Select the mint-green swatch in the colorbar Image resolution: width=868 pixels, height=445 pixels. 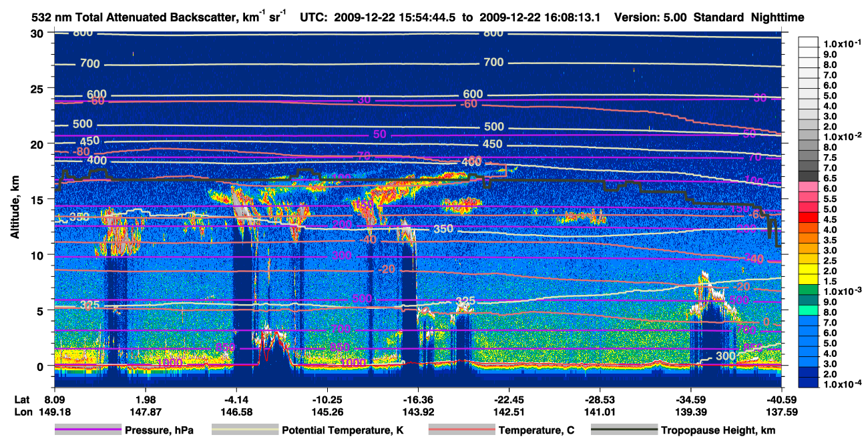[809, 312]
